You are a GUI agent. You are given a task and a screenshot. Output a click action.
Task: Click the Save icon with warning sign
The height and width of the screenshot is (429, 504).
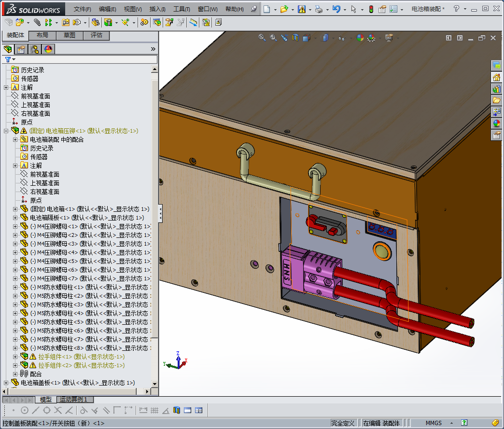pos(302,9)
